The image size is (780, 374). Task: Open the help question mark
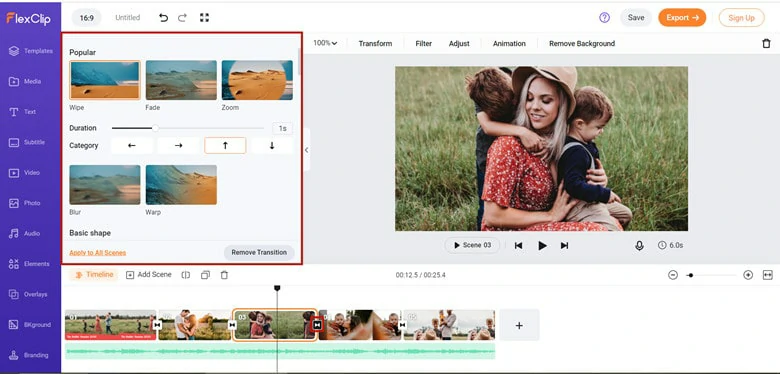(604, 17)
